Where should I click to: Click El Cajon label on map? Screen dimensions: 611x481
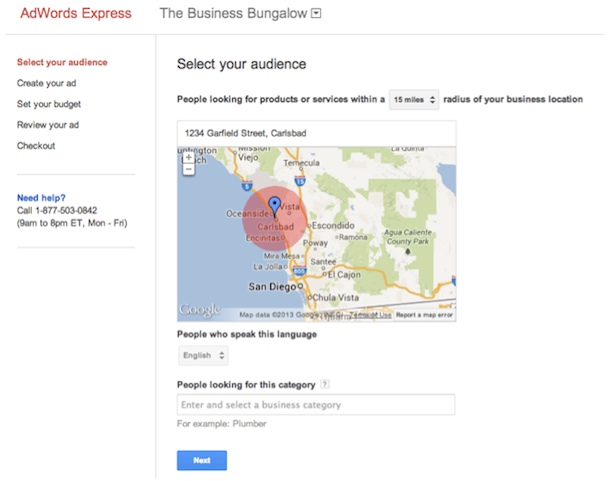pos(344,274)
